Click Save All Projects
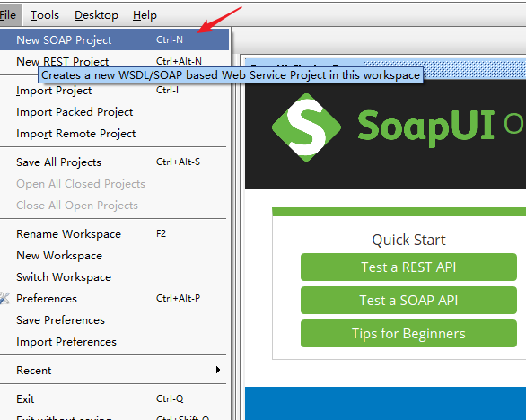This screenshot has height=420, width=526. pyautogui.click(x=114, y=162)
